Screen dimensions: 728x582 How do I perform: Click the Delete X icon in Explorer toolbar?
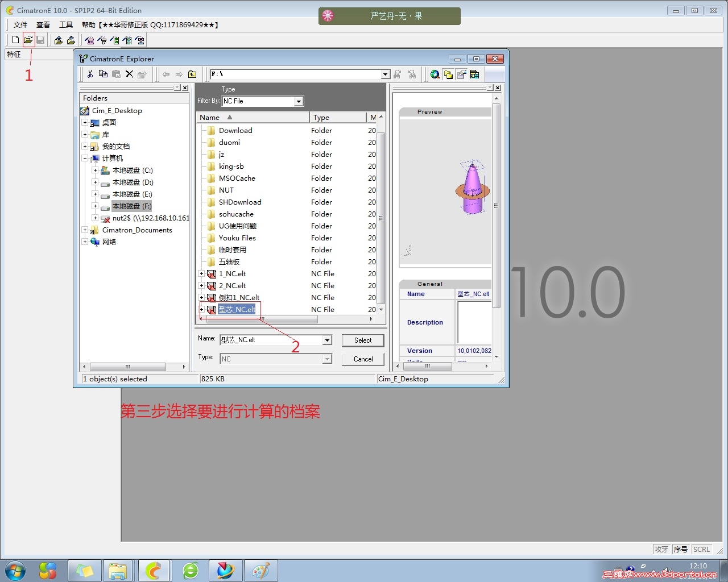coord(129,74)
